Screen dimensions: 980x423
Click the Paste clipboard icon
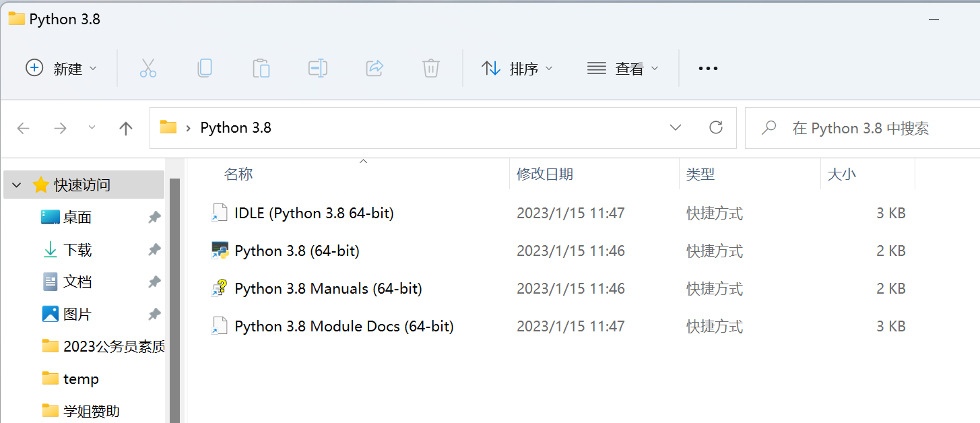point(261,68)
